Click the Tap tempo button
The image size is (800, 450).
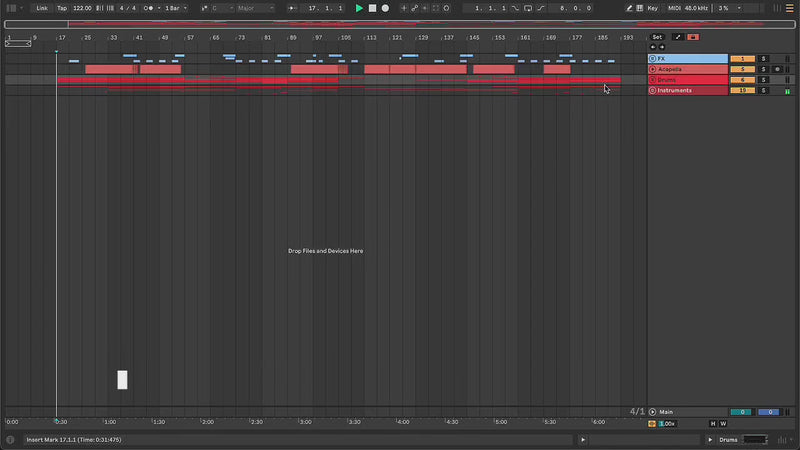click(62, 8)
